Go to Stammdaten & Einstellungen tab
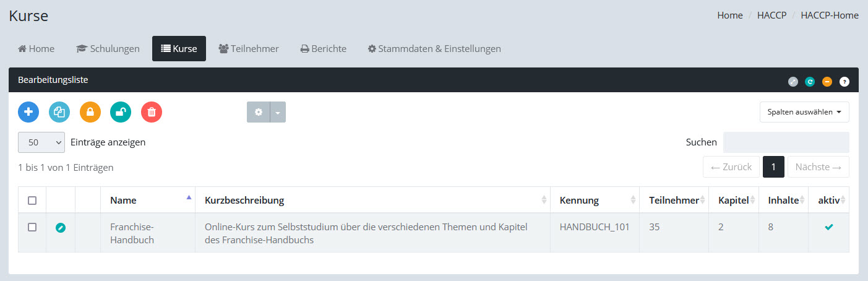The height and width of the screenshot is (281, 868). 434,49
